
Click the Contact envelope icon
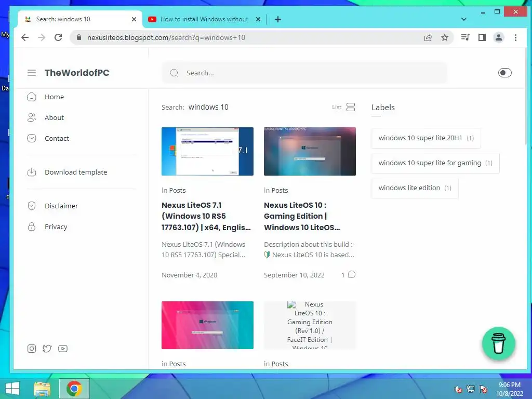click(32, 138)
